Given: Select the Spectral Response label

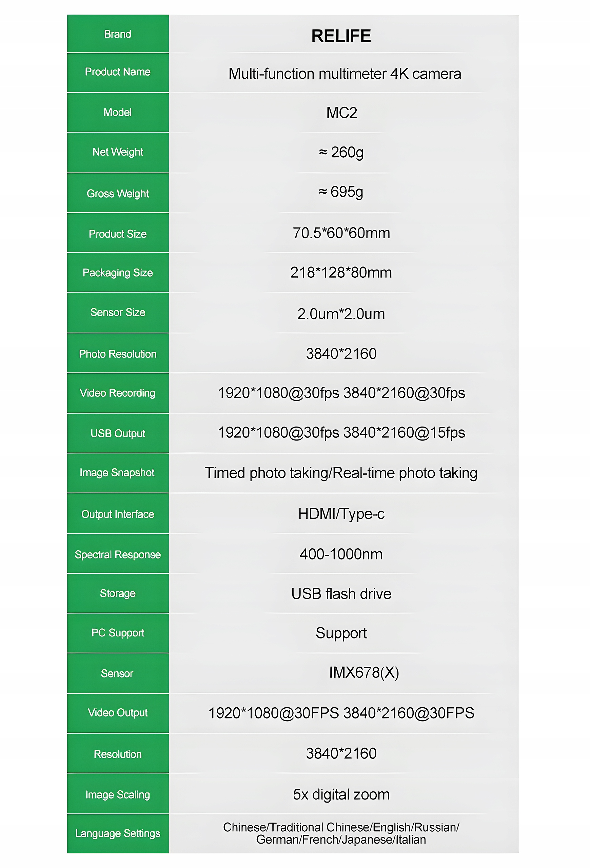Looking at the screenshot, I should 118,555.
